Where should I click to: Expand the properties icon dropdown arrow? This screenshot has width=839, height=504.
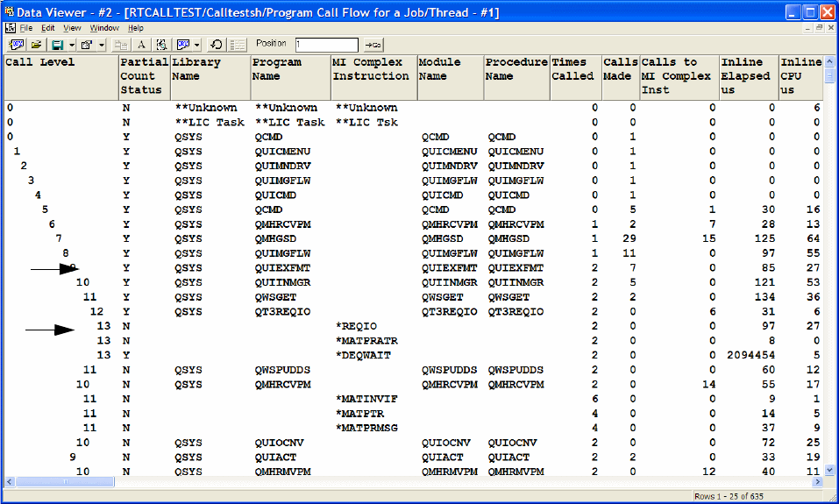pos(102,45)
